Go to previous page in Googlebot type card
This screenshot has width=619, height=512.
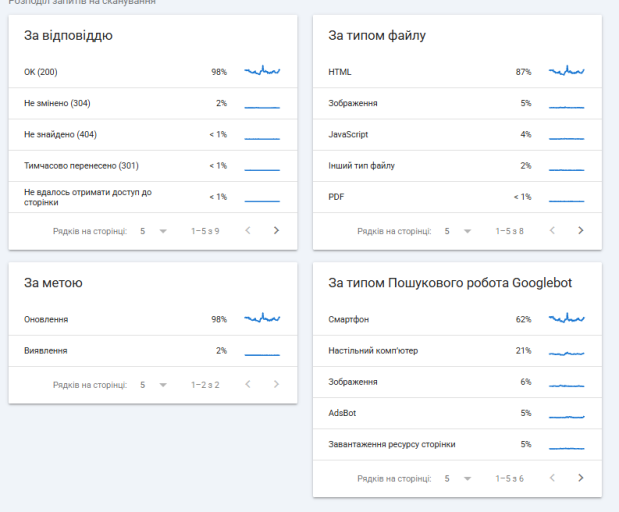[x=552, y=478]
